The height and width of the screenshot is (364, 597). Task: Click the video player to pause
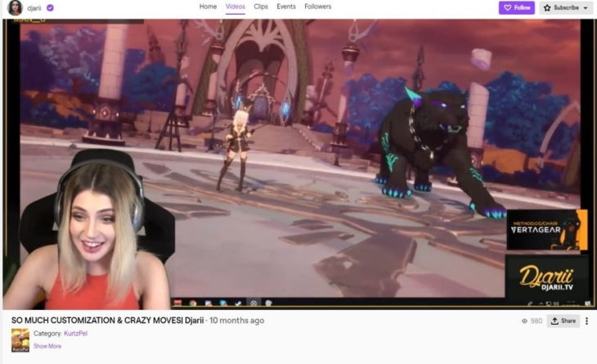[298, 164]
